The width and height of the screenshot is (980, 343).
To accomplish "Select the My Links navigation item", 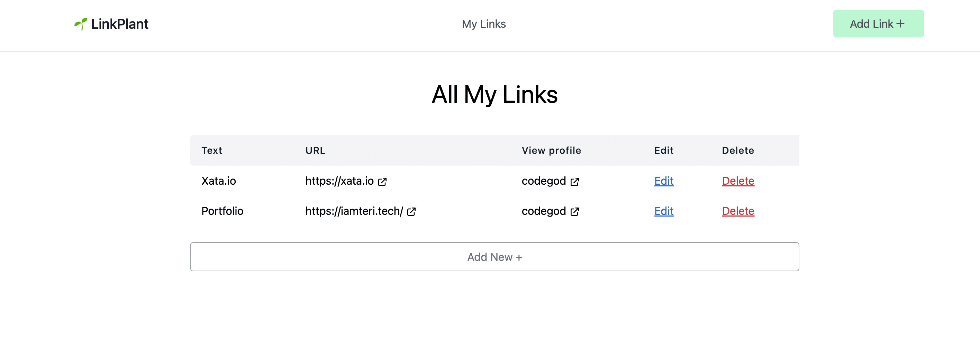I will tap(483, 24).
